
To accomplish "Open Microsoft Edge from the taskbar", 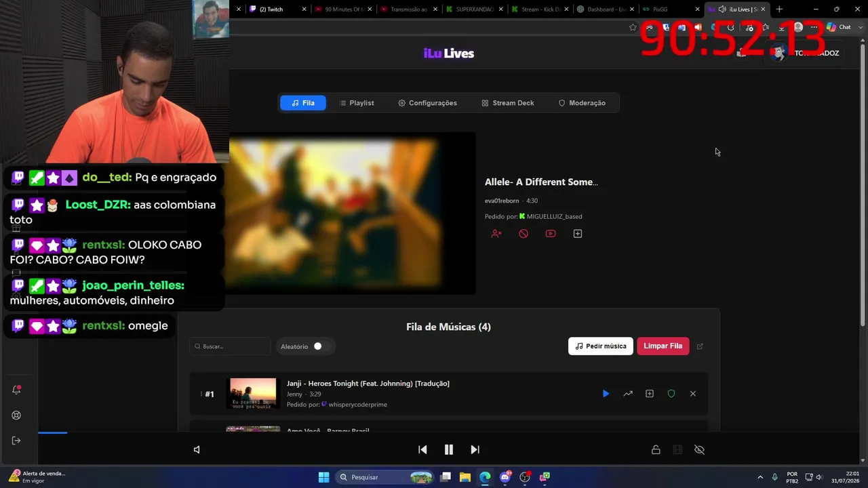I will (485, 477).
